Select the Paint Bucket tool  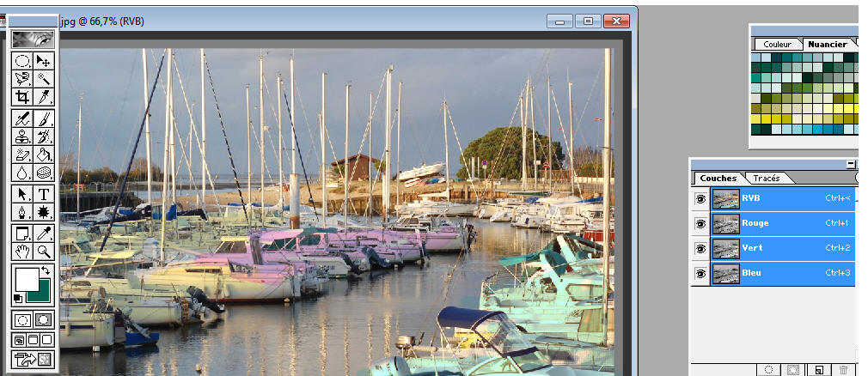point(44,155)
